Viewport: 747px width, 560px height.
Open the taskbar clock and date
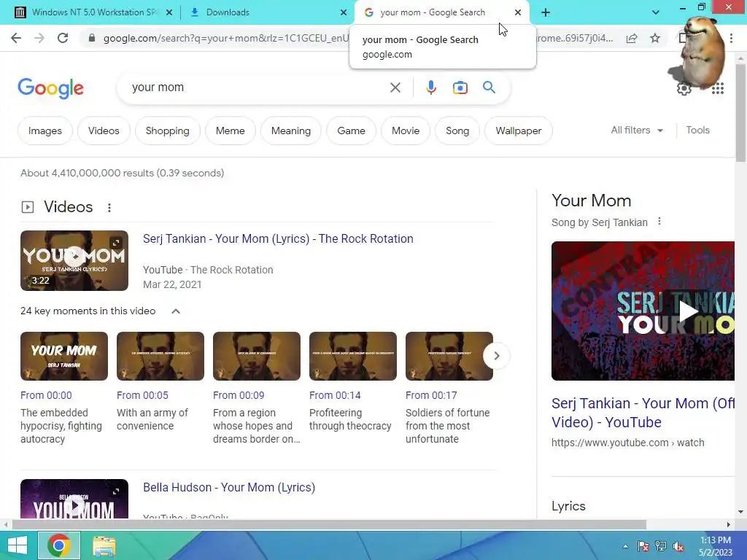715,546
